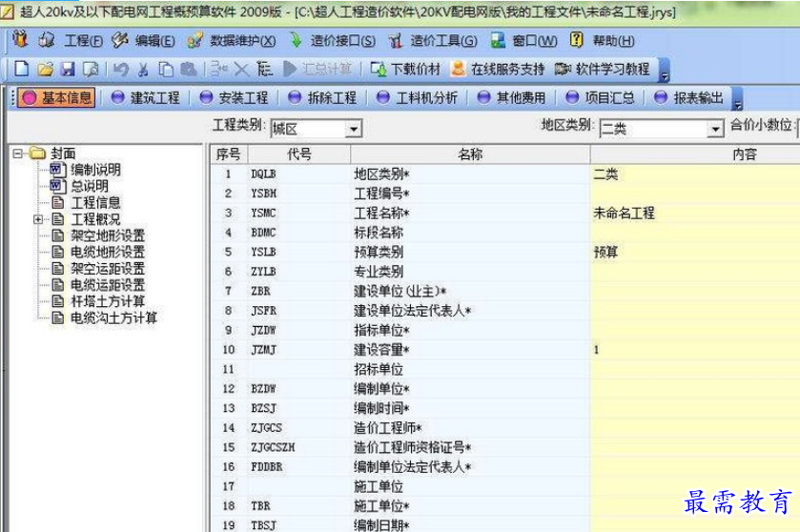
Task: Click the pencil icon beside 编辑(E)
Action: point(120,40)
